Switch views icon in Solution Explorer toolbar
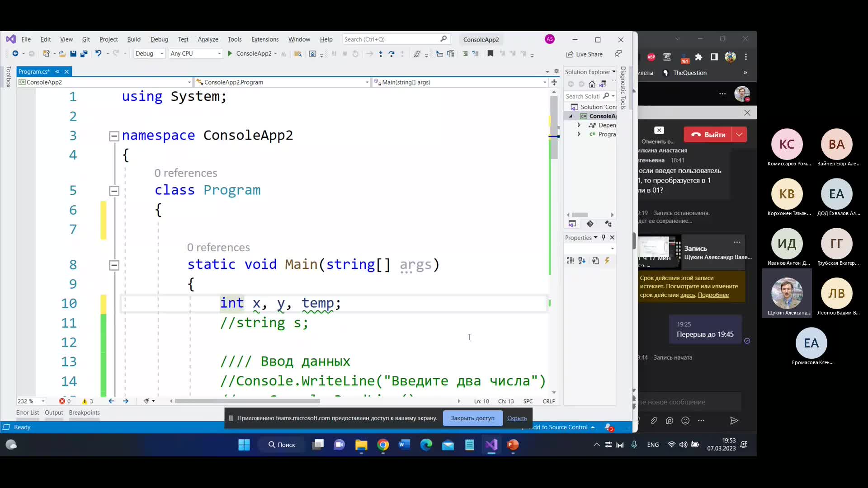868x488 pixels. coord(603,84)
